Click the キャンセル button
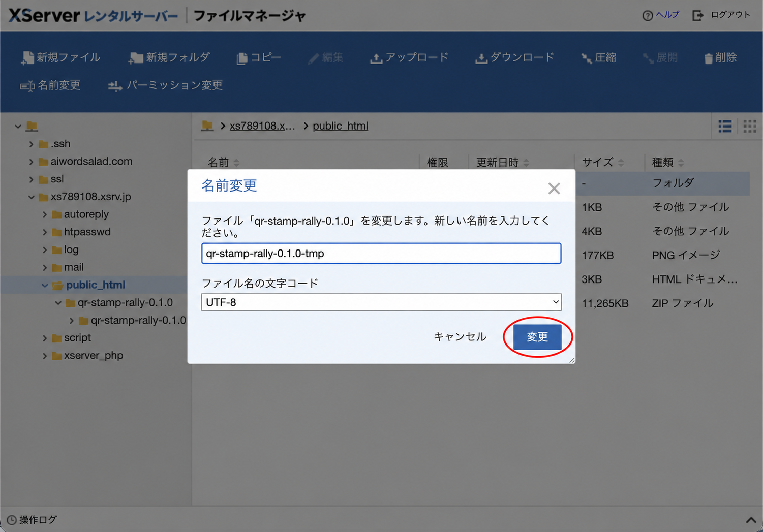The height and width of the screenshot is (532, 763). tap(460, 337)
